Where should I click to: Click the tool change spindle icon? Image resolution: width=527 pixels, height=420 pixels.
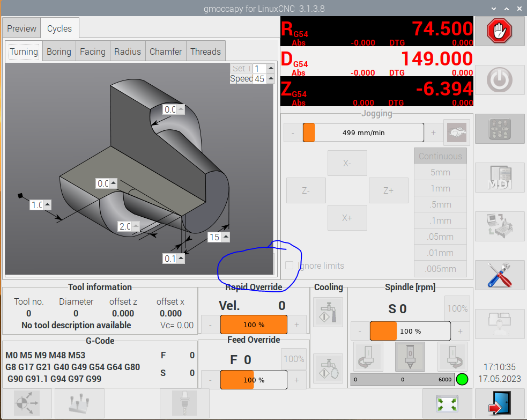click(184, 402)
